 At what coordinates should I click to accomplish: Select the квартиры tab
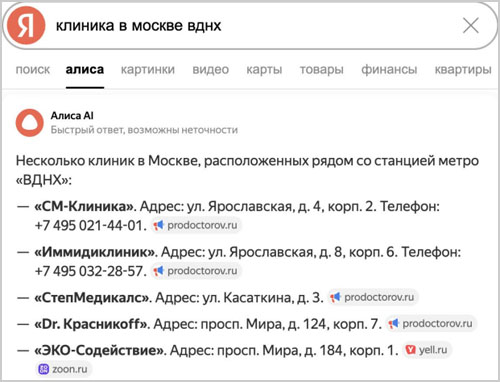[x=463, y=69]
